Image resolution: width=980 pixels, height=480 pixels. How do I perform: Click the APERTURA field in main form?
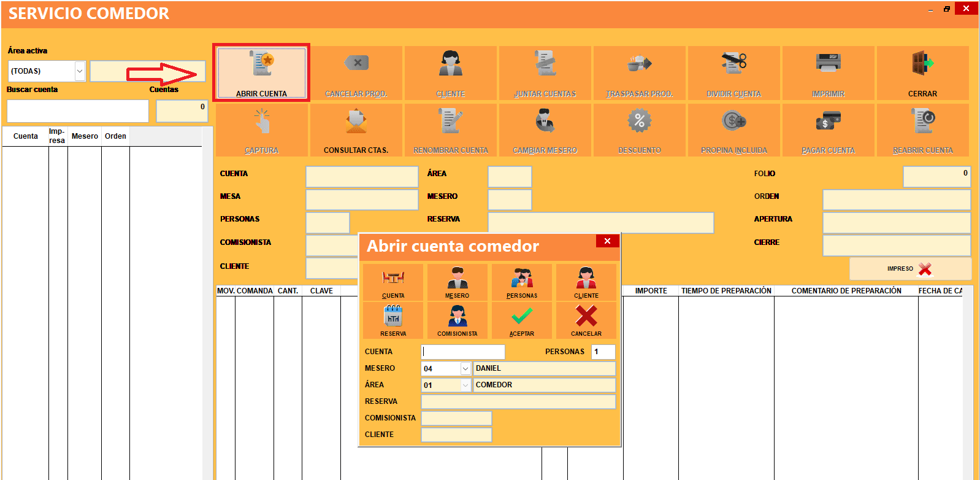[897, 223]
